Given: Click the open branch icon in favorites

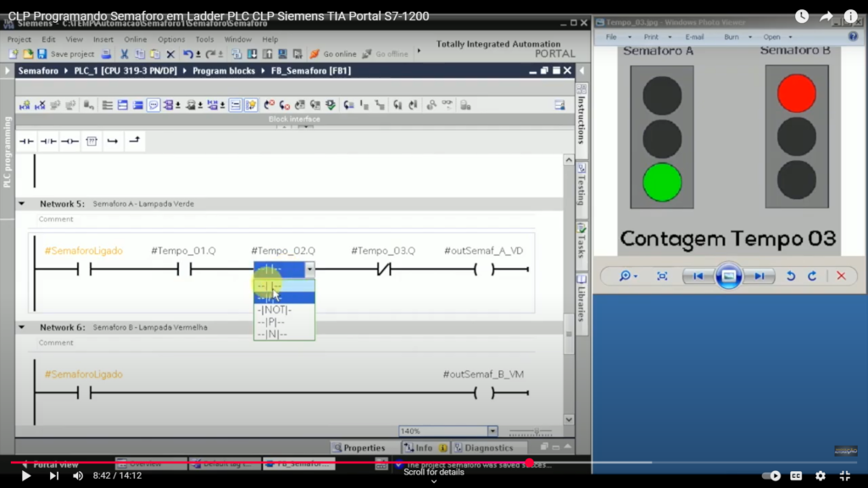Looking at the screenshot, I should coord(113,141).
